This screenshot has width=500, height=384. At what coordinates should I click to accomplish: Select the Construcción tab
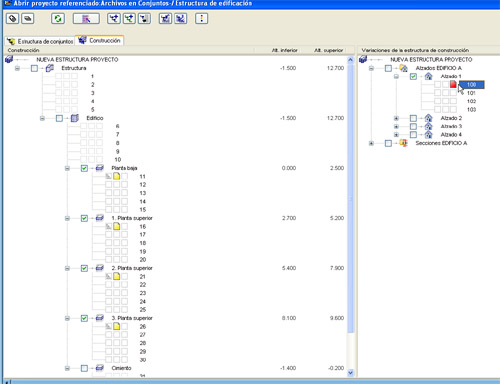click(x=99, y=40)
